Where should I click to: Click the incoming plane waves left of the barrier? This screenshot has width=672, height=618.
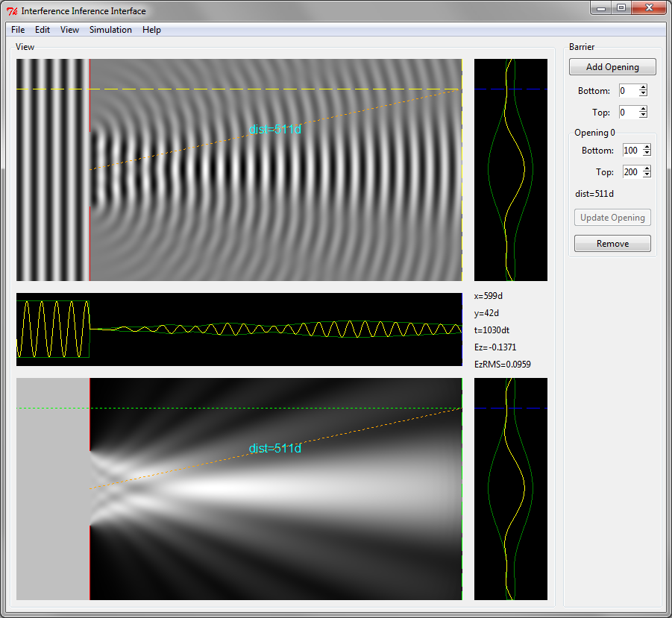53,170
